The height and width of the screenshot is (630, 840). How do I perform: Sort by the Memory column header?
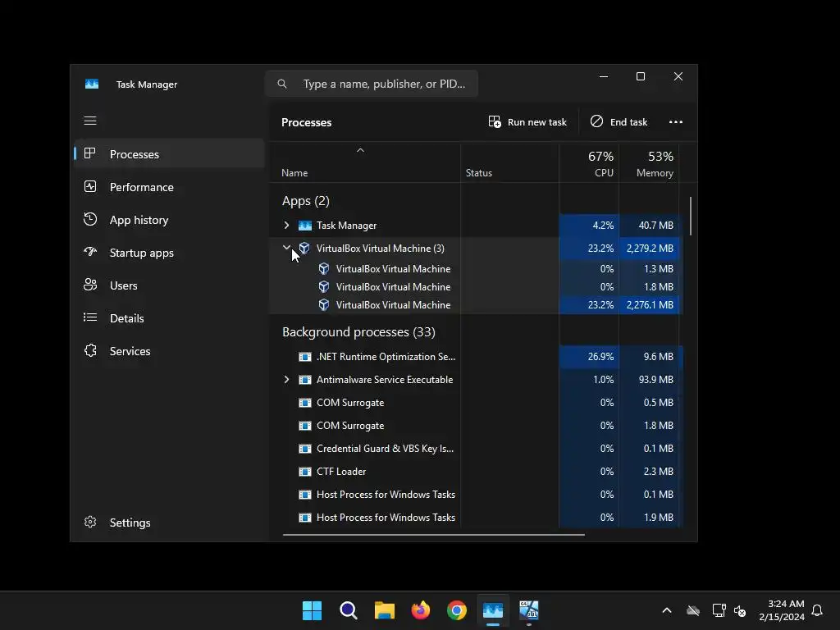pyautogui.click(x=649, y=164)
